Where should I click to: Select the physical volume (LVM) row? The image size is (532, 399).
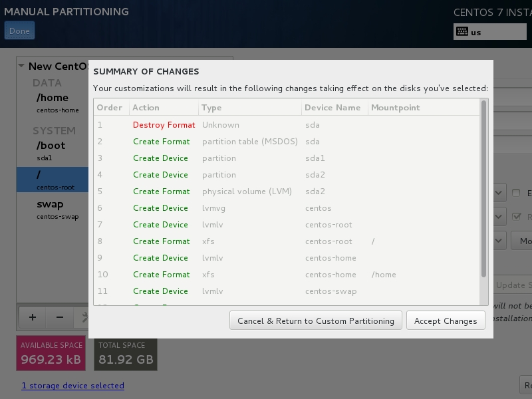(287, 192)
